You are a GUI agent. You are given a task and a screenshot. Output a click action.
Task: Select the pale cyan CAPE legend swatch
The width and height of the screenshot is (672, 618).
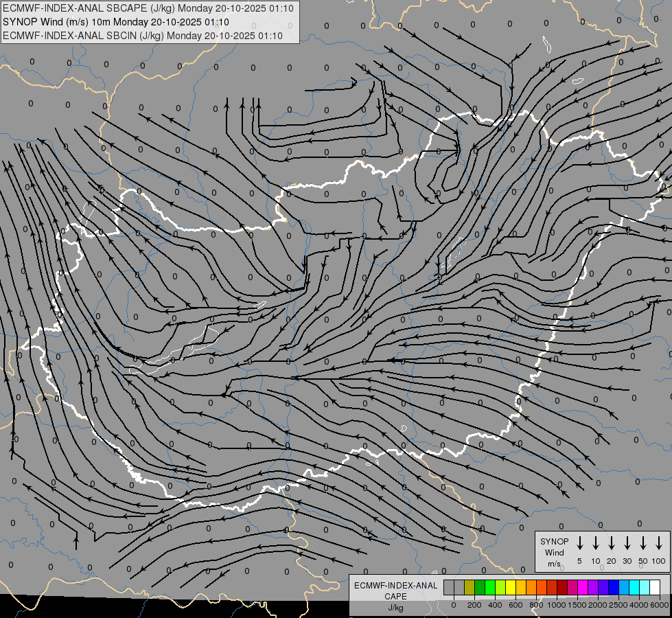click(x=645, y=587)
